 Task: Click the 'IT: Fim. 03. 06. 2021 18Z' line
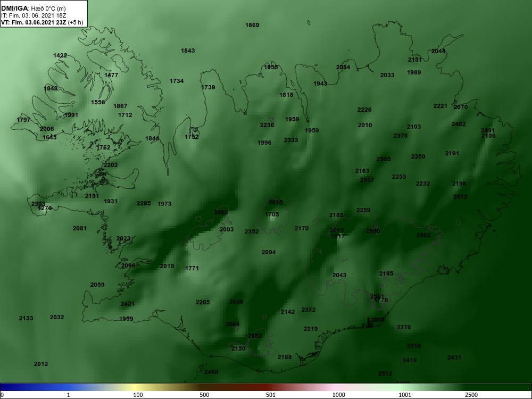click(33, 15)
